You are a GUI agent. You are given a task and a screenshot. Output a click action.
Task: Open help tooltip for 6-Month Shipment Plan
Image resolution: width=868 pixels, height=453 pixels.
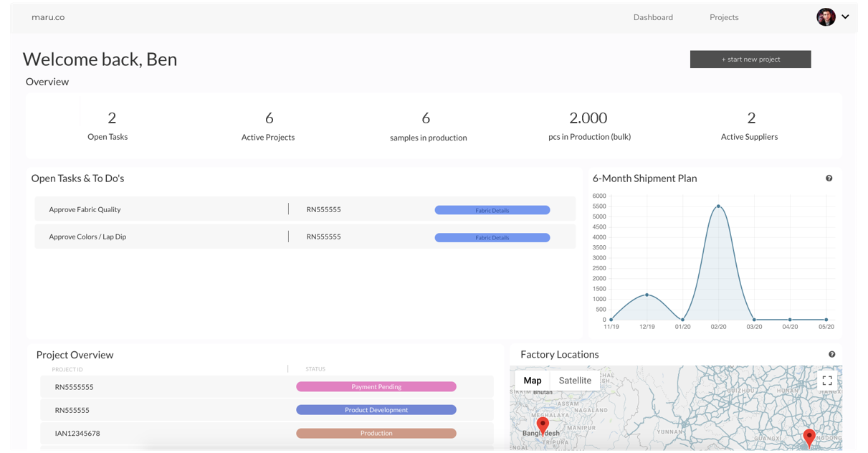pos(829,178)
